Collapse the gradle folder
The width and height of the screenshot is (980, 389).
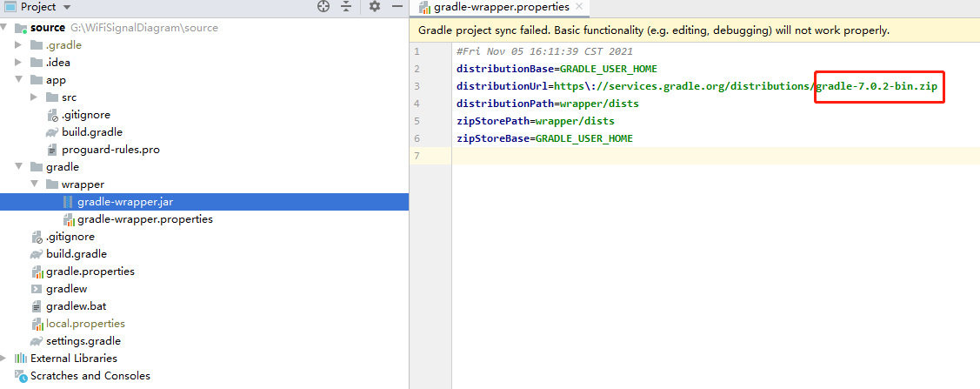click(18, 167)
